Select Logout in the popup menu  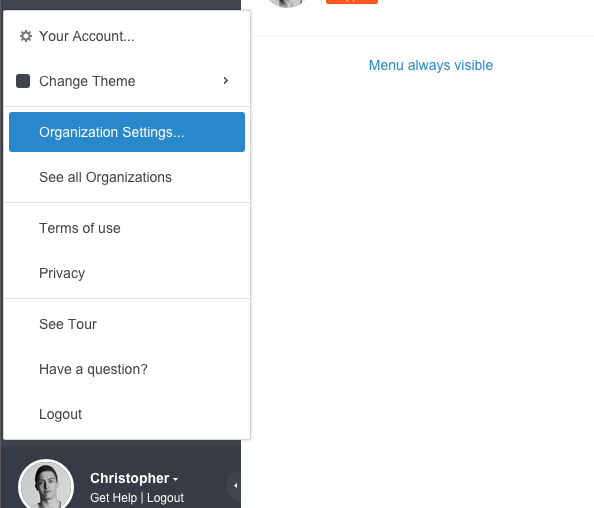127,414
